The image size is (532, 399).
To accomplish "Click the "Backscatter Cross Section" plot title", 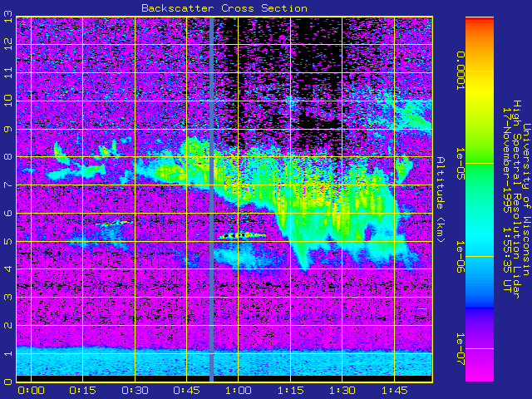I will click(224, 8).
